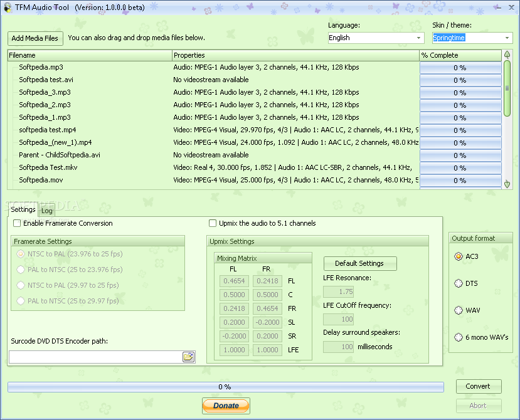The width and height of the screenshot is (520, 420).
Task: Switch to the Log tab
Action: tap(47, 211)
